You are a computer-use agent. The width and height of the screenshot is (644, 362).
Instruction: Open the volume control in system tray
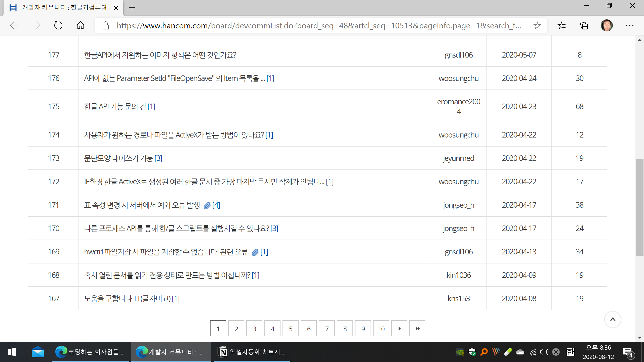click(544, 352)
